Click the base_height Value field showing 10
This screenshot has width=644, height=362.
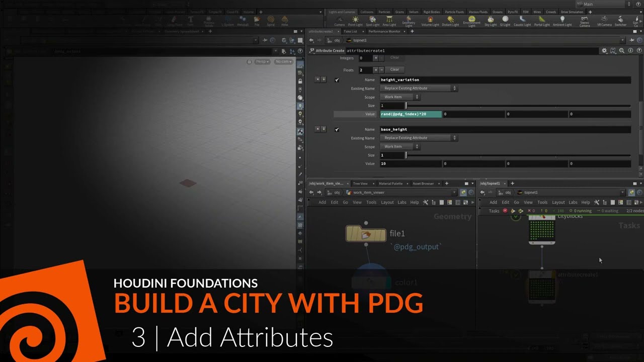pos(411,163)
